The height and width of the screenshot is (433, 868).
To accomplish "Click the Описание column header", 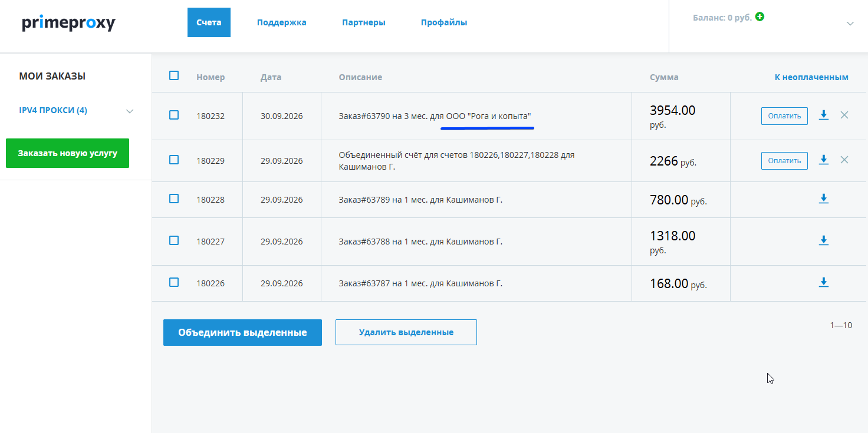I will 360,77.
